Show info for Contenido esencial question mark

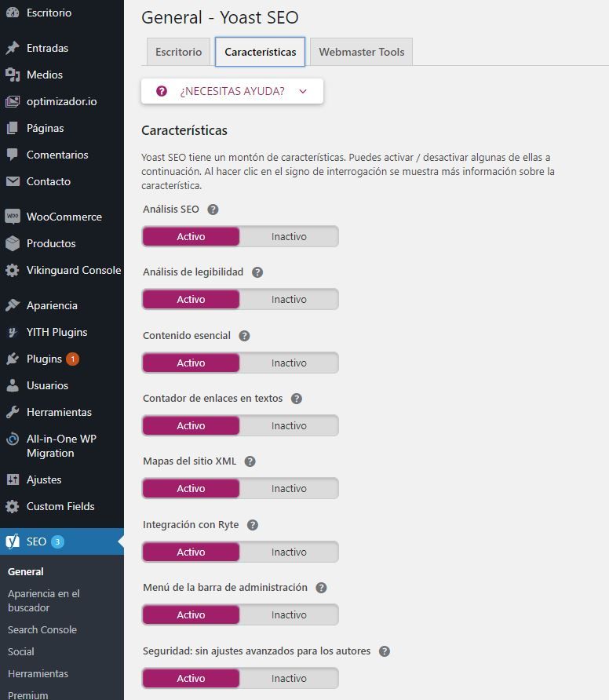click(244, 336)
